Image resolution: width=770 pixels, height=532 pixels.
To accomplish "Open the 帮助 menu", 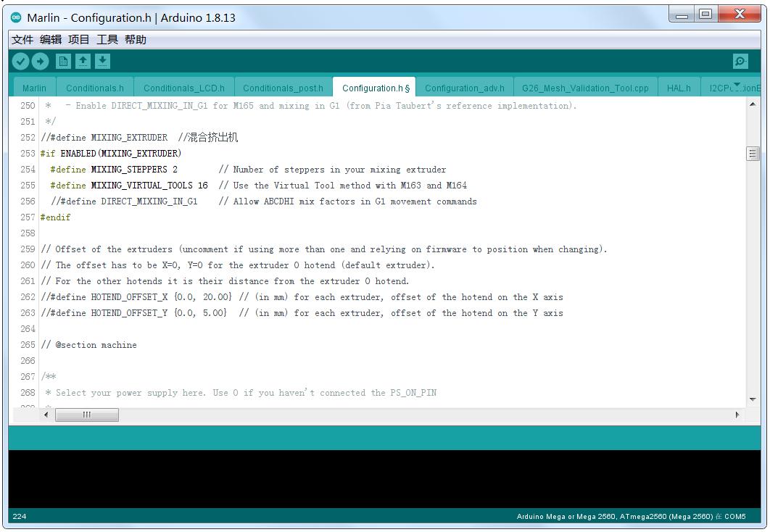I will click(136, 40).
